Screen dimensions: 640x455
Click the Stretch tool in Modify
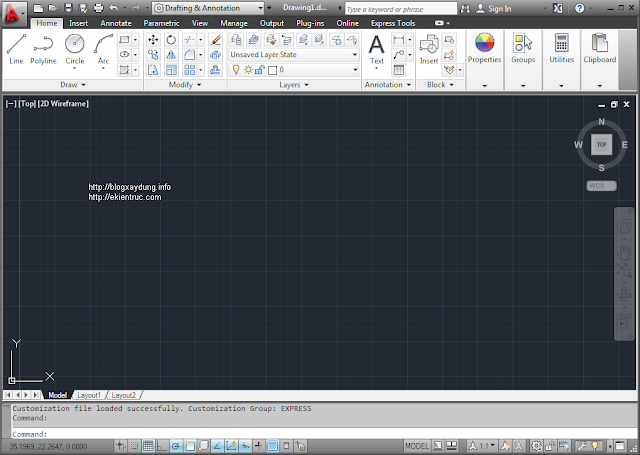pos(153,70)
